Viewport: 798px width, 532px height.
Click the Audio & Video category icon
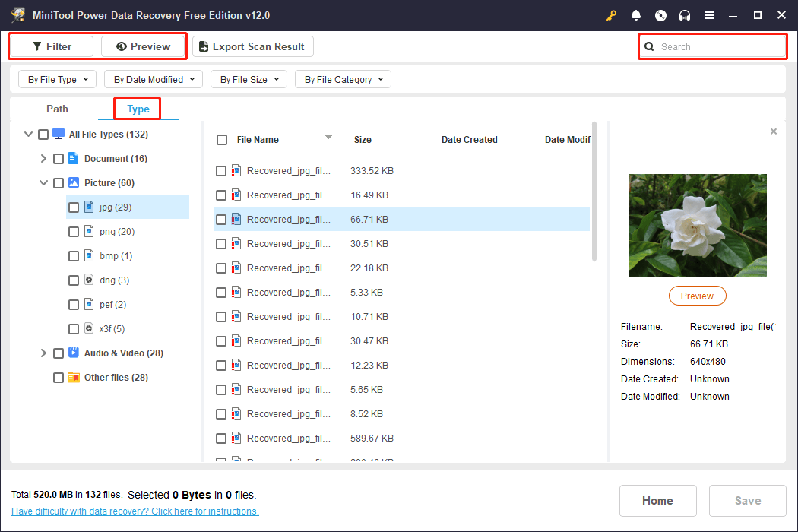click(x=74, y=353)
